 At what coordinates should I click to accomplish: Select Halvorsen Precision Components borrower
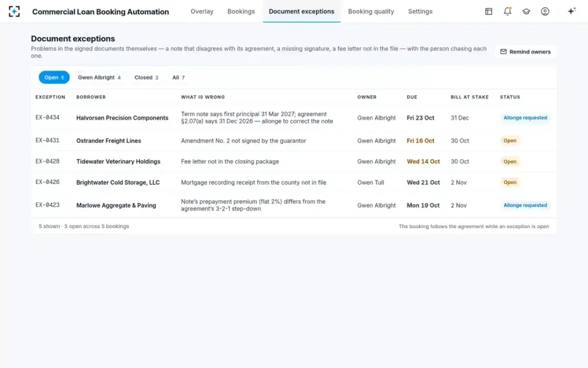[x=122, y=118]
